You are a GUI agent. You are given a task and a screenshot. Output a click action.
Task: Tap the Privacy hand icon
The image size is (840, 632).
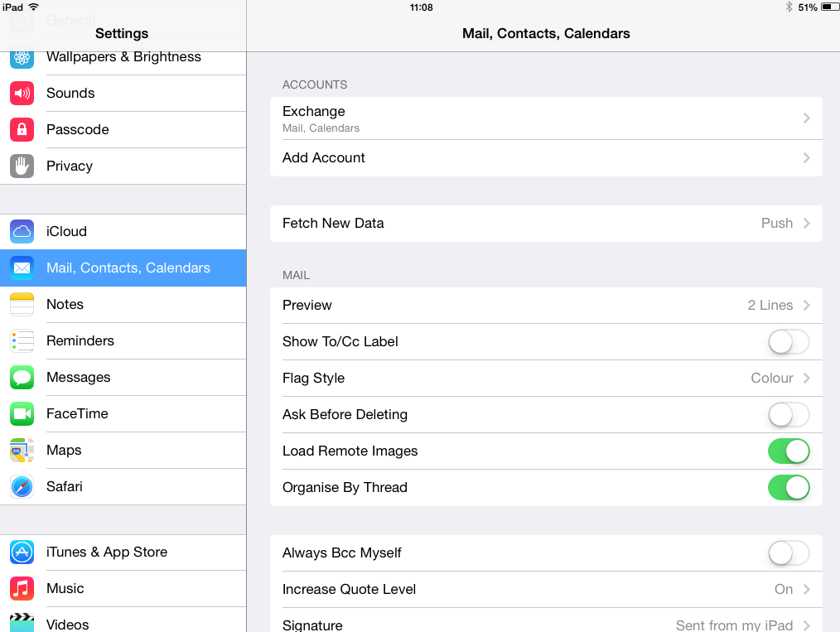22,166
